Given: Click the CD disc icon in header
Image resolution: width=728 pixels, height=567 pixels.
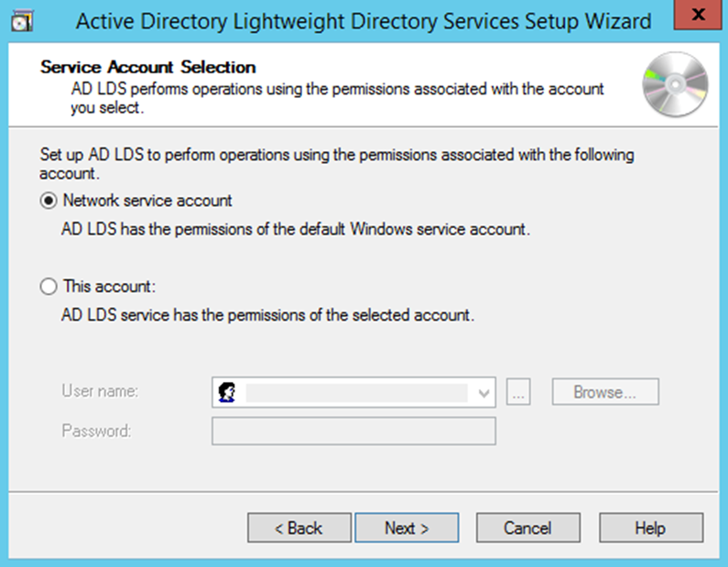Looking at the screenshot, I should click(x=676, y=82).
